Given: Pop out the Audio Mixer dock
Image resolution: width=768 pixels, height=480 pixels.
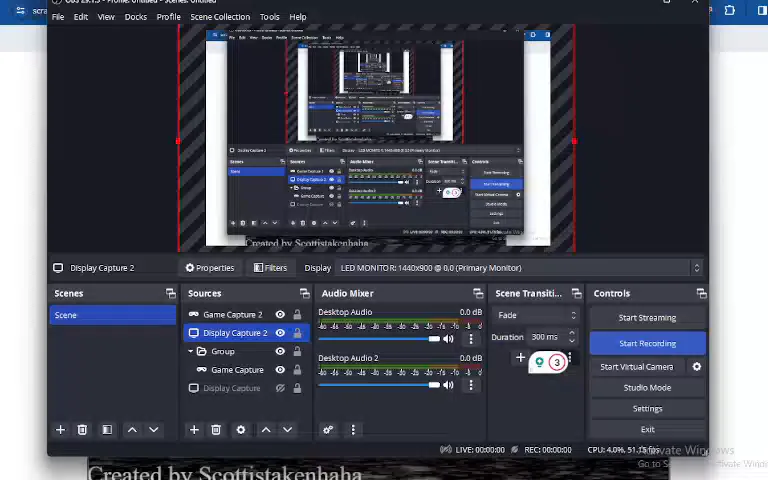Looking at the screenshot, I should click(x=478, y=293).
